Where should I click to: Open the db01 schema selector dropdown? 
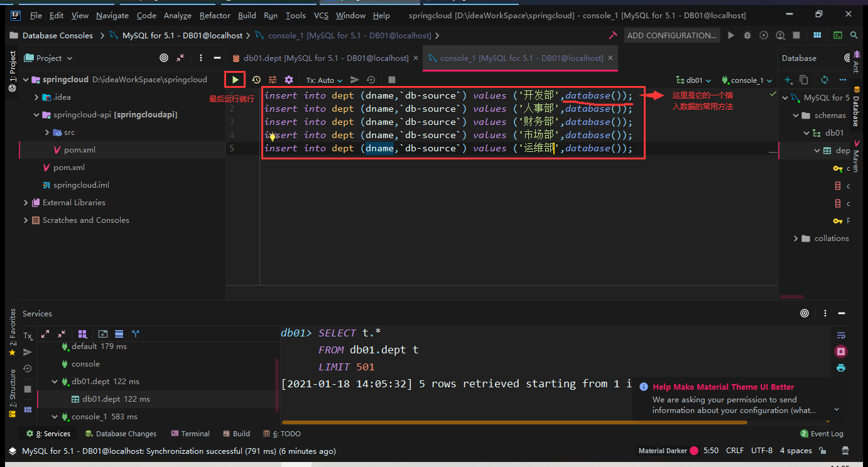(x=694, y=80)
